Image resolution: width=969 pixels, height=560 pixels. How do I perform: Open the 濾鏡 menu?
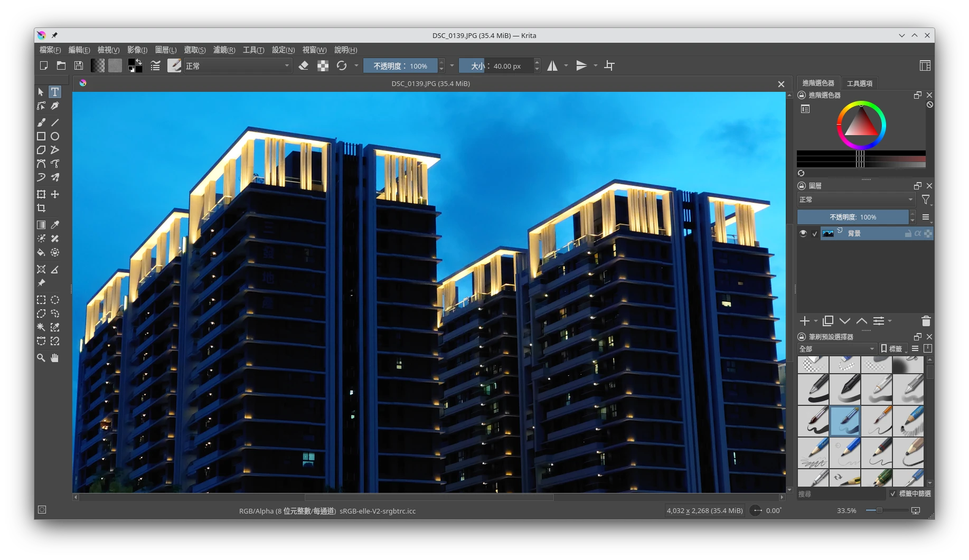(224, 50)
